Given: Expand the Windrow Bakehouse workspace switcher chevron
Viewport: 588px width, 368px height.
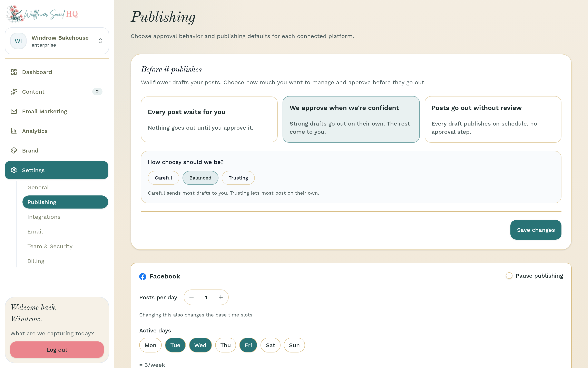Looking at the screenshot, I should [100, 41].
